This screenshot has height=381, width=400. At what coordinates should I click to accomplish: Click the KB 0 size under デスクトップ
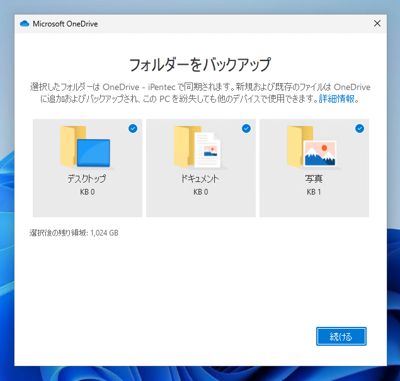pos(87,192)
